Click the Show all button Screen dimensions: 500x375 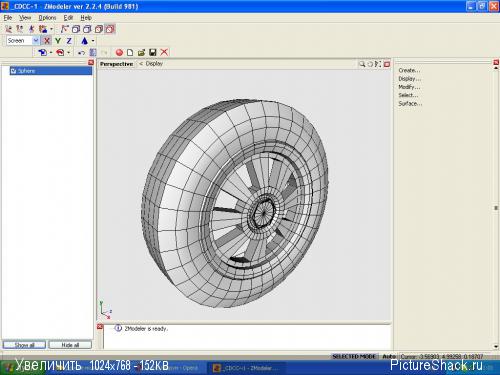24,345
